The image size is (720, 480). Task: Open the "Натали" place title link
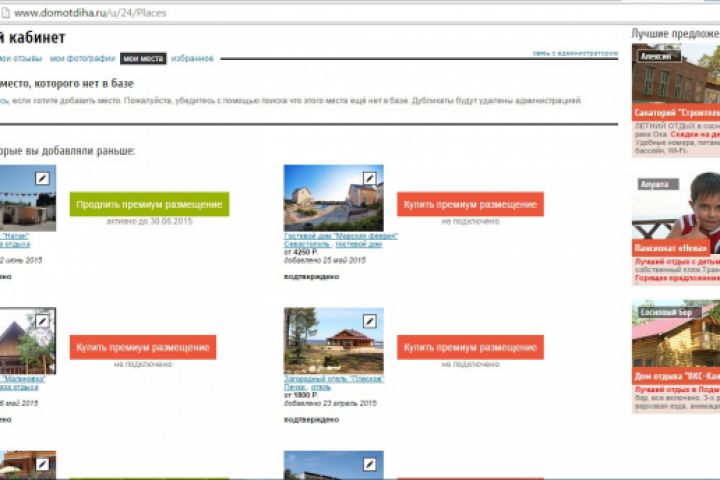pyautogui.click(x=14, y=236)
